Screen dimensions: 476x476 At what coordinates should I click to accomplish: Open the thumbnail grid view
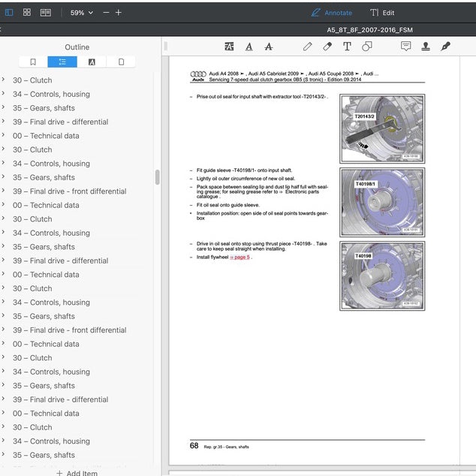tap(27, 13)
